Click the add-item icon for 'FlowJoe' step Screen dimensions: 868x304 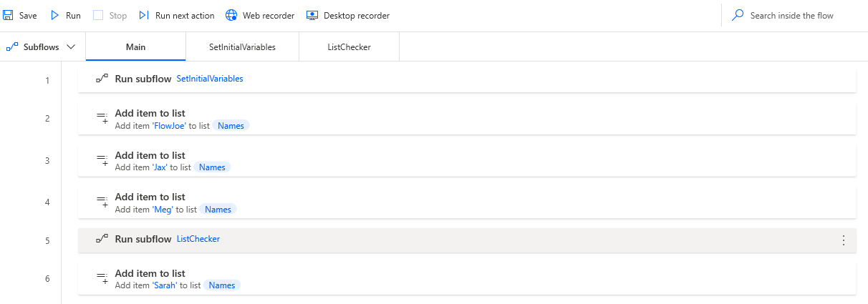(102, 117)
